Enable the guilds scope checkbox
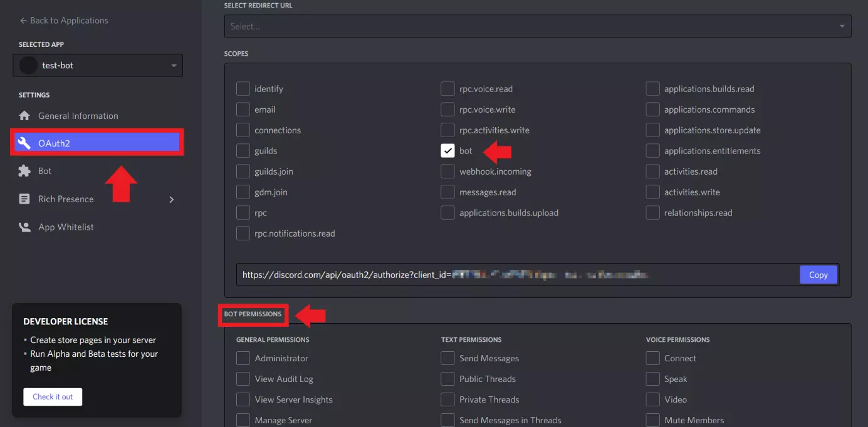Screen dimensions: 868x427 (243, 151)
